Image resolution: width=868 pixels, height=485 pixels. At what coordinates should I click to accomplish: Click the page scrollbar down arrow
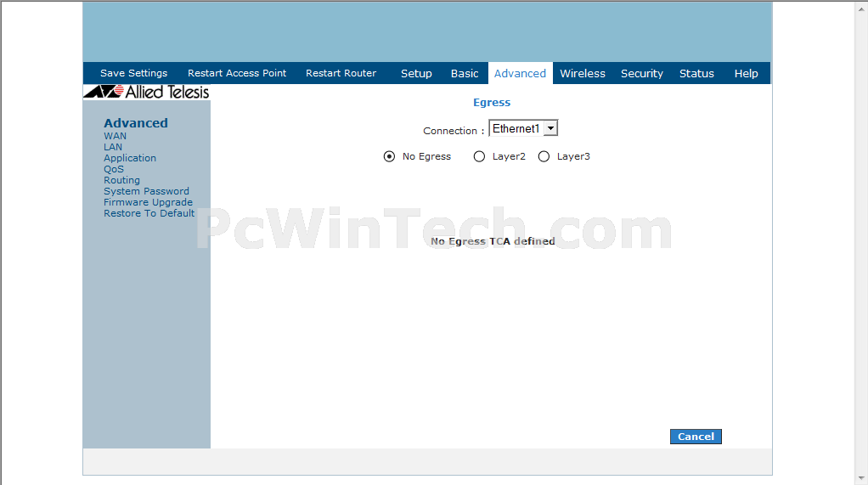pos(862,478)
